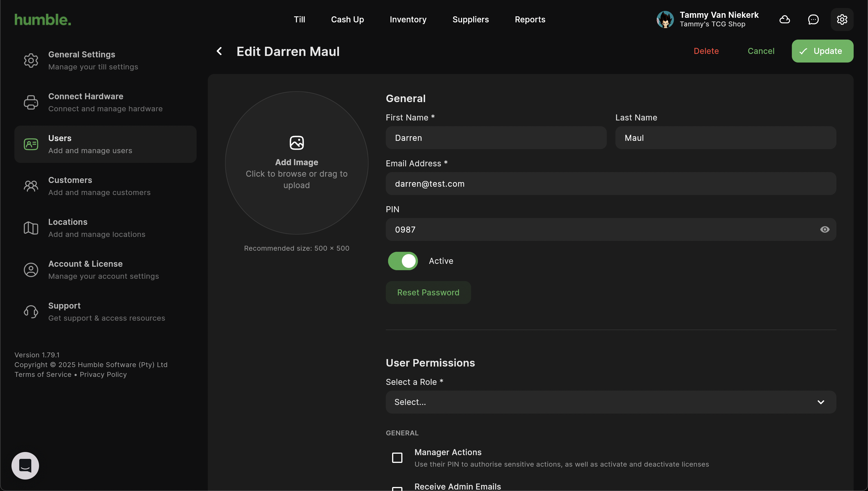Click the back arrow beside Edit Darren Maul

pyautogui.click(x=219, y=51)
